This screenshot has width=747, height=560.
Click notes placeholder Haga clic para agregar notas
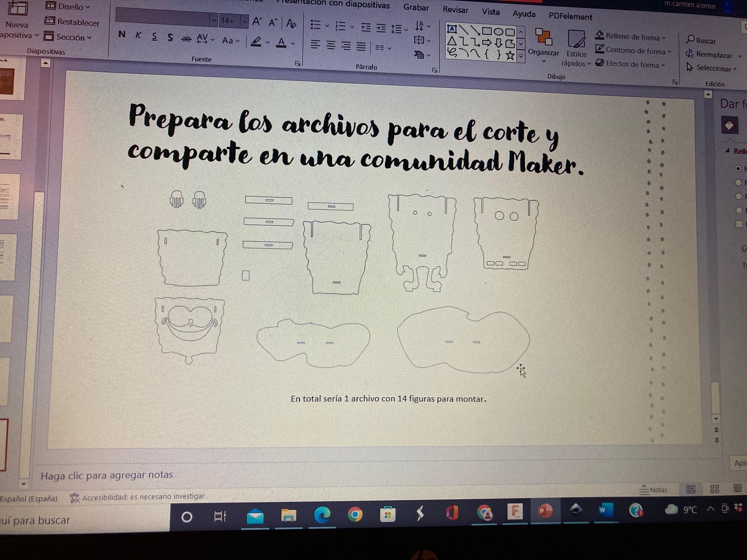tap(107, 475)
